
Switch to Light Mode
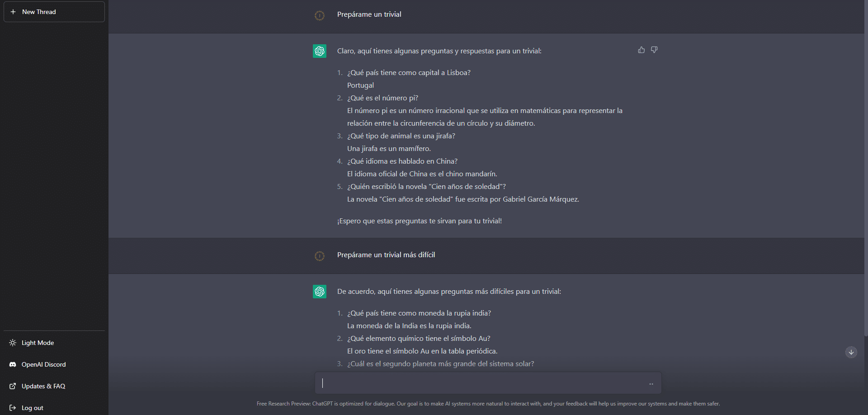[x=38, y=343]
